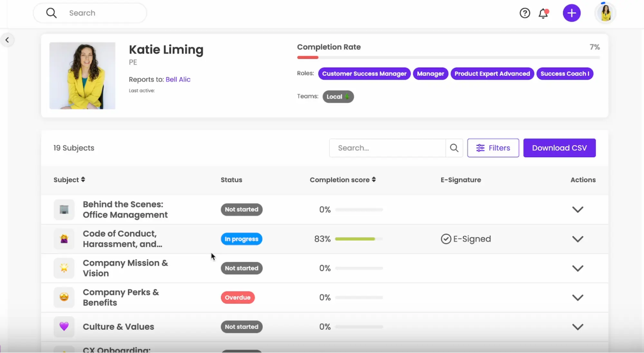The width and height of the screenshot is (644, 353).
Task: Click the Bell Alic reports-to link
Action: click(178, 79)
